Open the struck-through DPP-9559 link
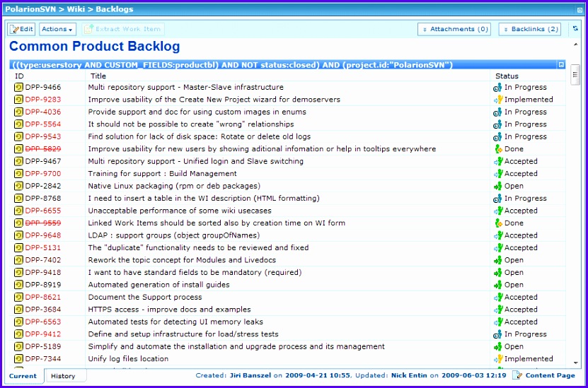Viewport: 588px width, 388px height. point(43,223)
